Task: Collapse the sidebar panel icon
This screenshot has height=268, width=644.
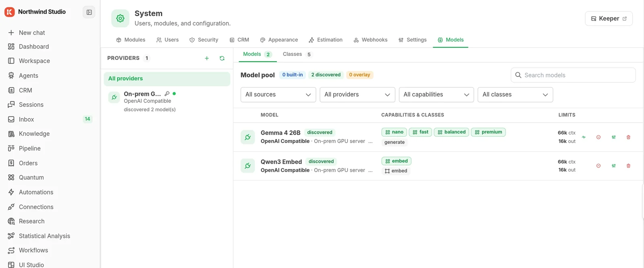Action: tap(89, 12)
